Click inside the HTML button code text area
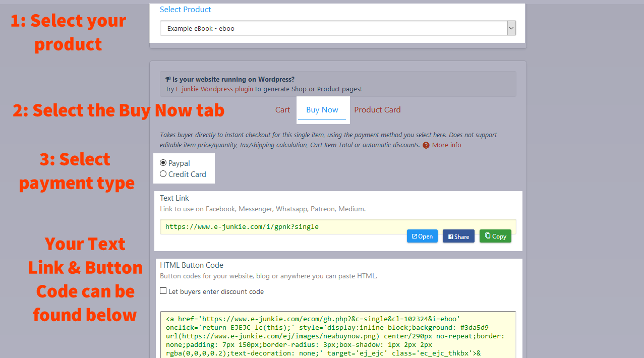 tap(338, 335)
